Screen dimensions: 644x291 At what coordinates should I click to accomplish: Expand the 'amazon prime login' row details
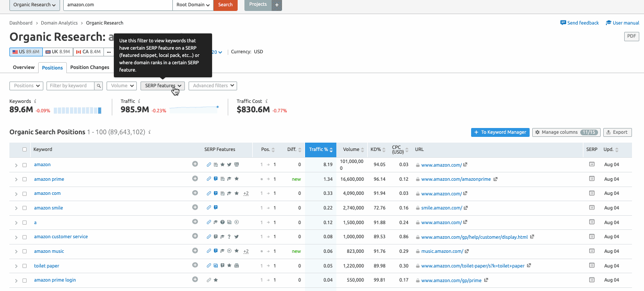[x=16, y=280]
